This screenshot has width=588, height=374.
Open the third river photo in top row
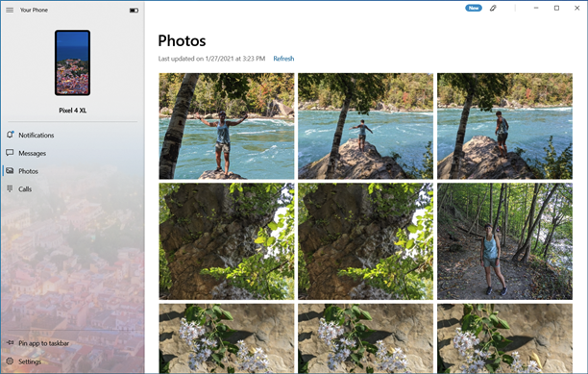(504, 126)
